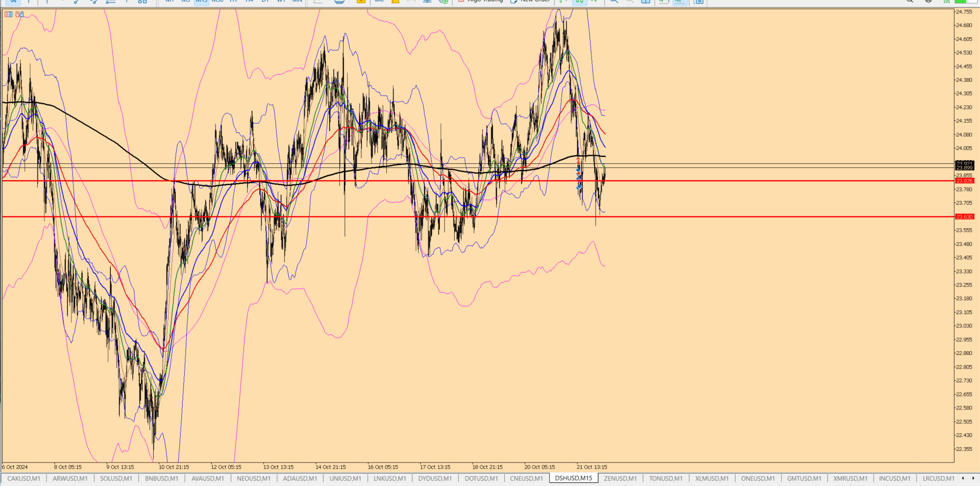
Task: Open the ARWUSD,M1 chart tab
Action: (70, 478)
